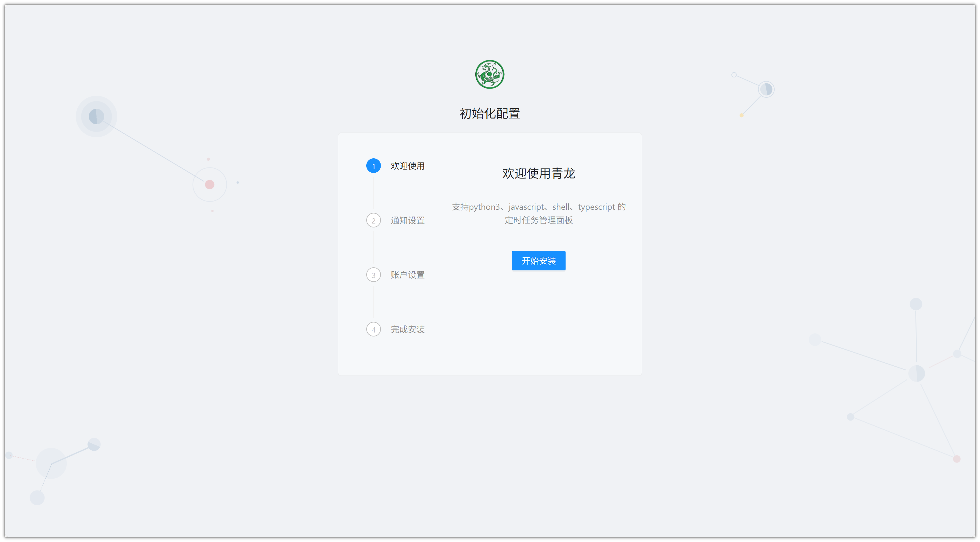The width and height of the screenshot is (980, 542).
Task: Click the 初始化配置 page title
Action: (490, 113)
